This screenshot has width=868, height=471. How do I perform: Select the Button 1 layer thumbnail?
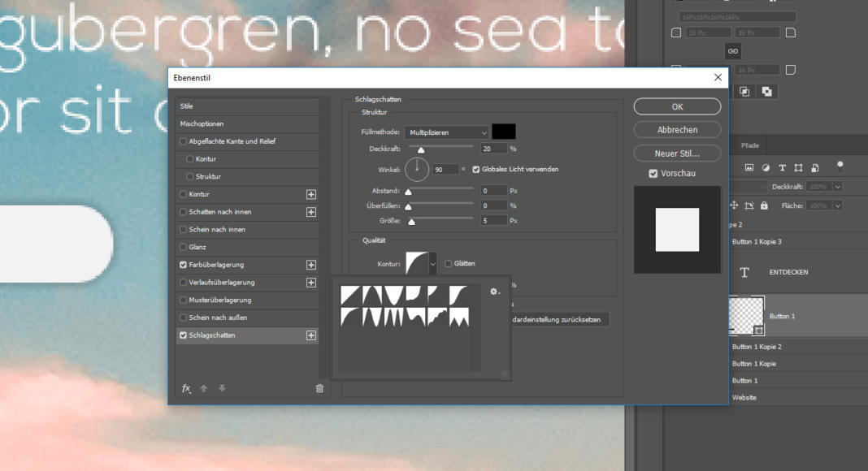pyautogui.click(x=749, y=314)
